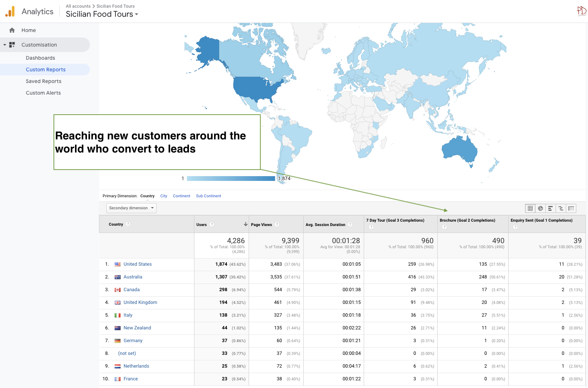
Task: Click help icon beside Avg. Session Duration
Action: 350,225
